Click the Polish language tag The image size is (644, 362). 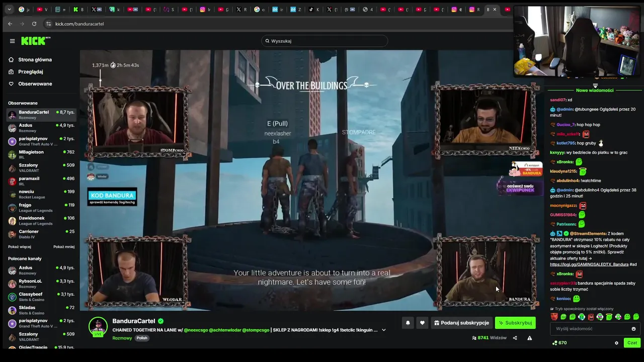(142, 338)
